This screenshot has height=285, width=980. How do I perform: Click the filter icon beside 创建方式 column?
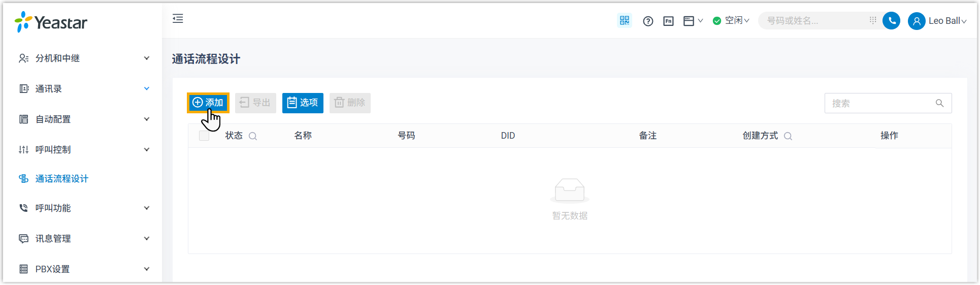788,136
